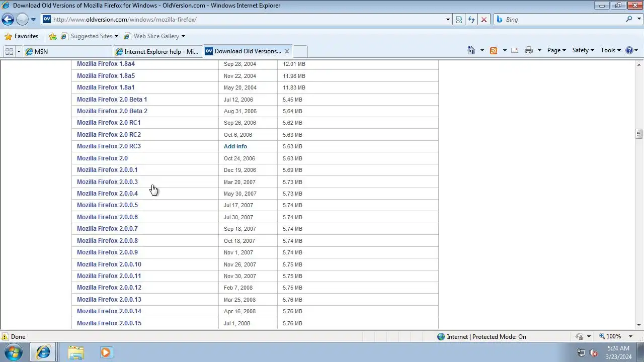This screenshot has height=362, width=644.
Task: Click the search magnifier icon
Action: pos(629,19)
